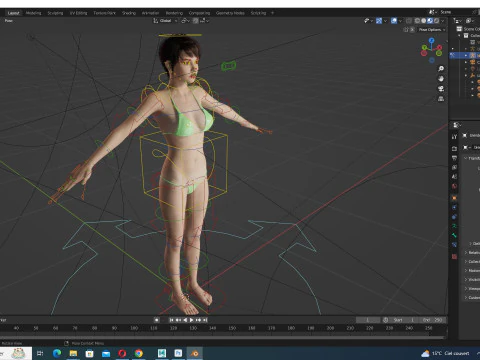Open the World properties tab

[x=454, y=186]
